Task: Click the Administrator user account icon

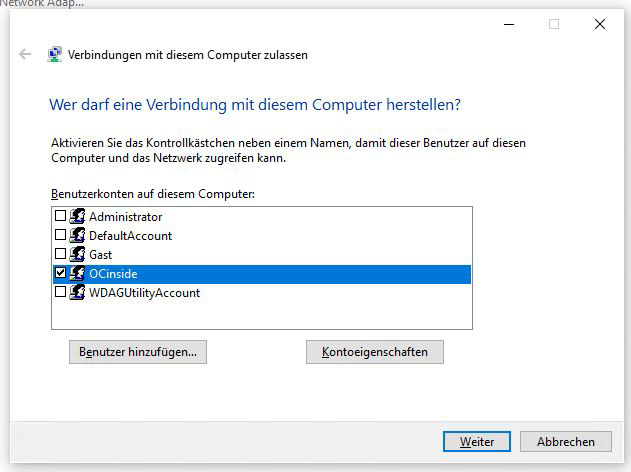Action: pos(77,216)
